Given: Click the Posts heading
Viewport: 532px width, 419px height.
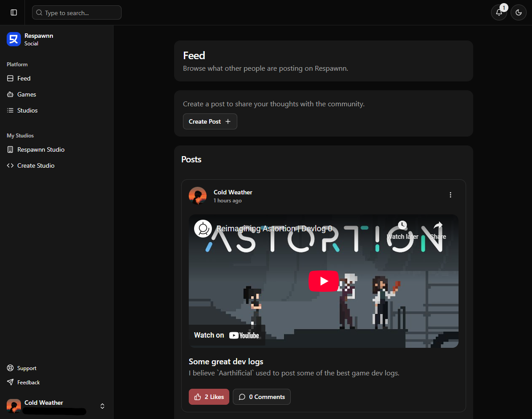Looking at the screenshot, I should (191, 159).
